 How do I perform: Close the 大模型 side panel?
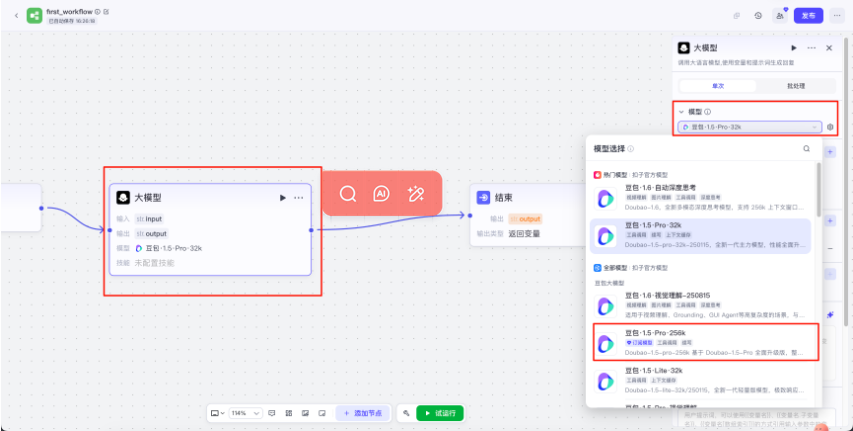[x=829, y=48]
